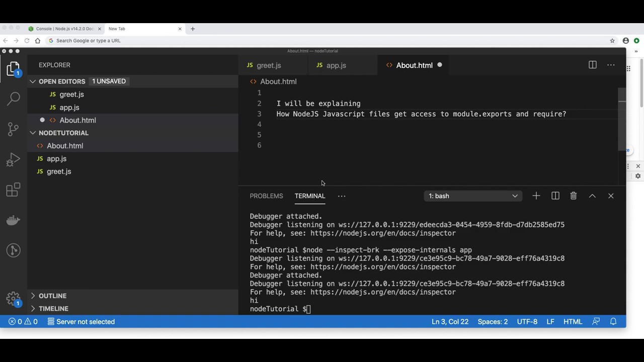644x362 pixels.
Task: Click line 3 text about module.exports
Action: [421, 114]
